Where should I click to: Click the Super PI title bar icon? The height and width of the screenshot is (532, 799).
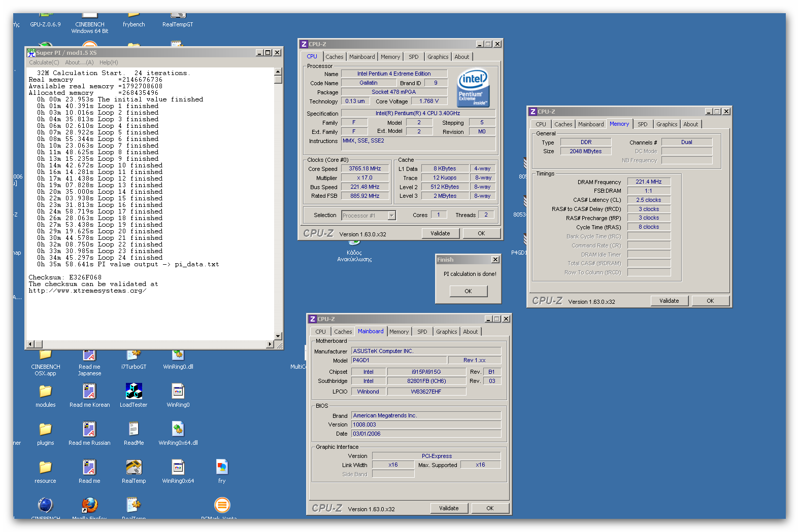31,52
